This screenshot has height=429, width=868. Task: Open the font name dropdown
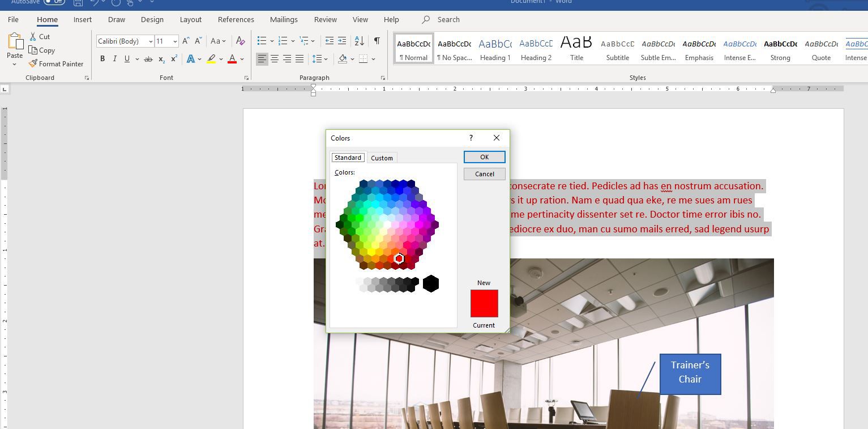click(151, 41)
